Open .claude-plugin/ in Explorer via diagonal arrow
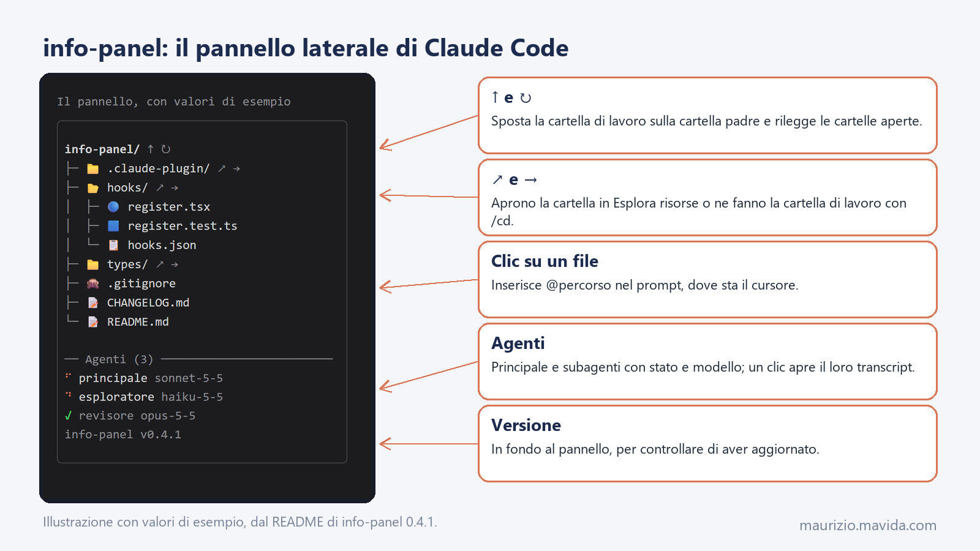The width and height of the screenshot is (980, 551). coord(222,168)
